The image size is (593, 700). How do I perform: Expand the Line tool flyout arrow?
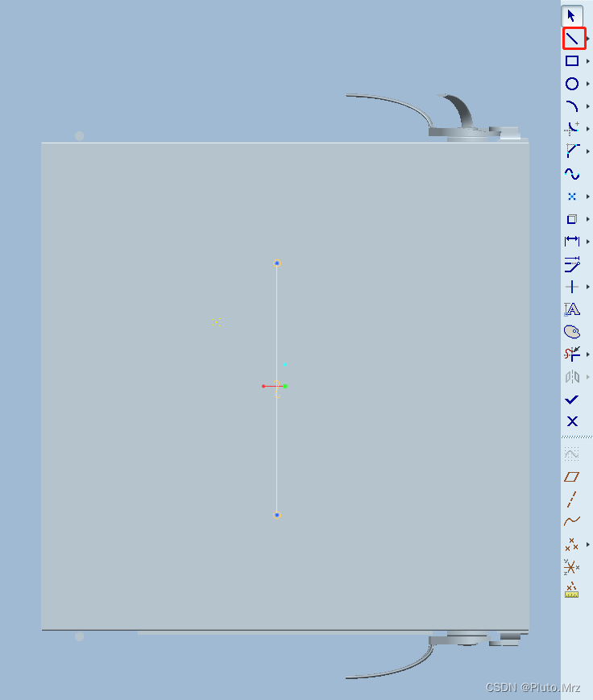coord(588,39)
